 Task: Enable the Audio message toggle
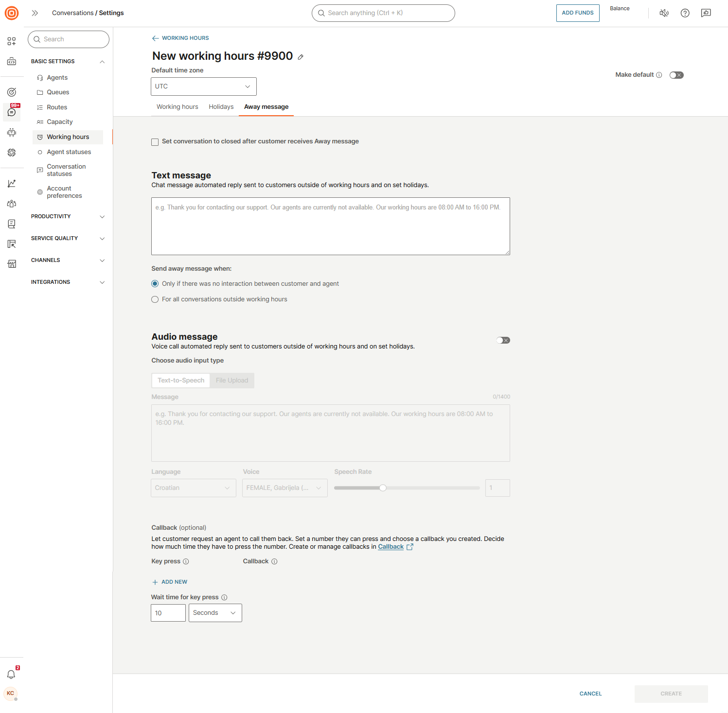point(503,340)
